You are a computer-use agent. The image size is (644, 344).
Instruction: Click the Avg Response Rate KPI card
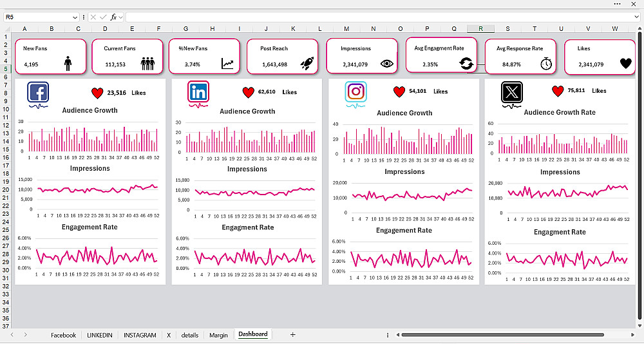coord(521,56)
